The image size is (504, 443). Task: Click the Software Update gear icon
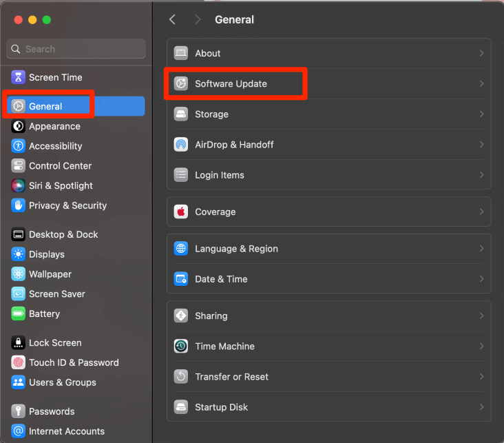(x=181, y=84)
